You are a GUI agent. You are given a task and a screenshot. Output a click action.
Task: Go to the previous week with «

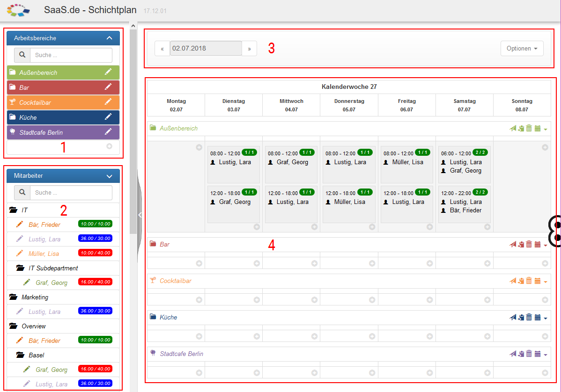point(162,49)
